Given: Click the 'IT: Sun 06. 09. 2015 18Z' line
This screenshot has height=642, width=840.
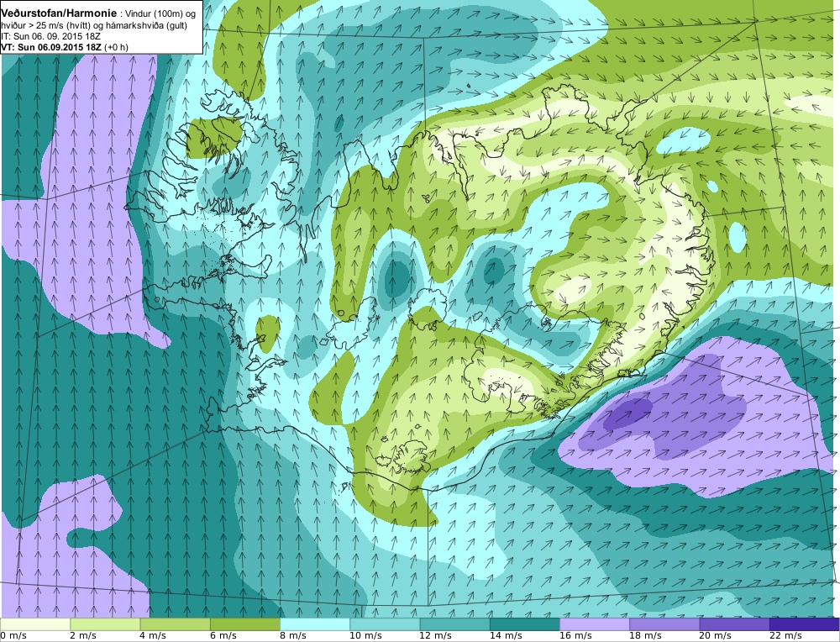Looking at the screenshot, I should click(51, 36).
